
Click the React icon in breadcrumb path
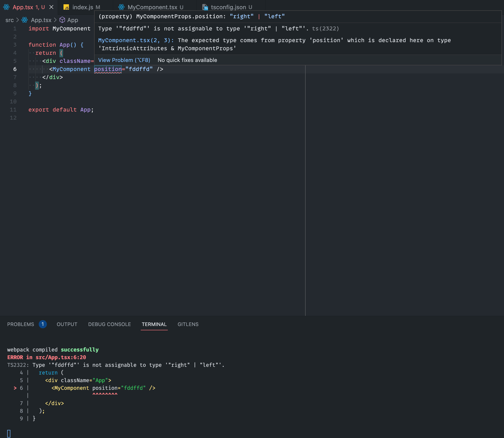click(25, 20)
